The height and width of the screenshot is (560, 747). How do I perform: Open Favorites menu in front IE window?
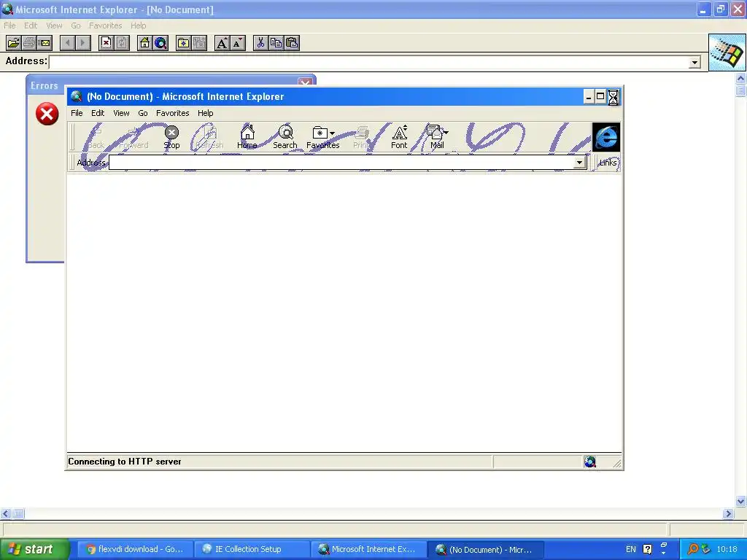click(172, 113)
